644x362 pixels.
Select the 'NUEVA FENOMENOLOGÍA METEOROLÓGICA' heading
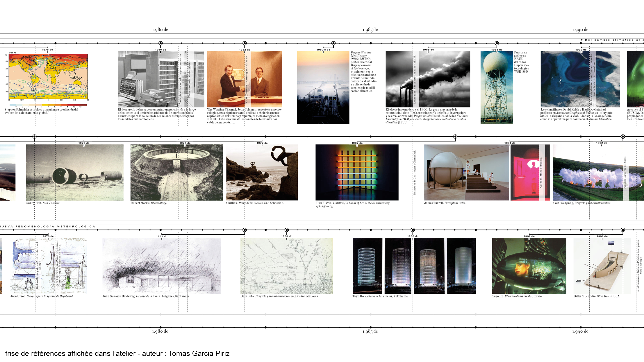tap(48, 226)
